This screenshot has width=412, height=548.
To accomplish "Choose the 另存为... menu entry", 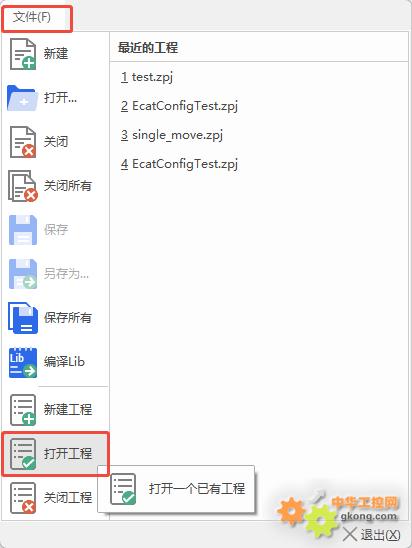I will pyautogui.click(x=66, y=274).
